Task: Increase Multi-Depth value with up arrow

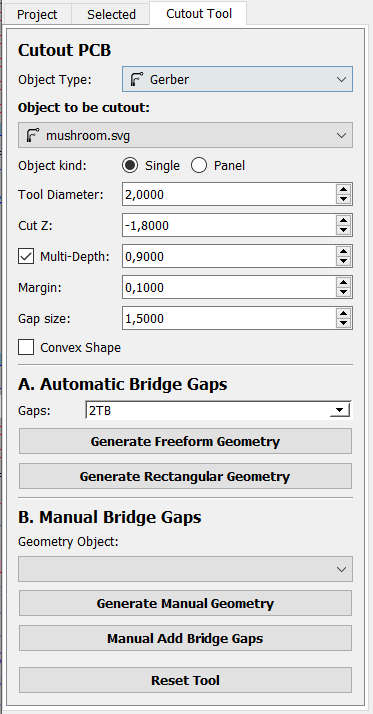Action: click(x=343, y=251)
